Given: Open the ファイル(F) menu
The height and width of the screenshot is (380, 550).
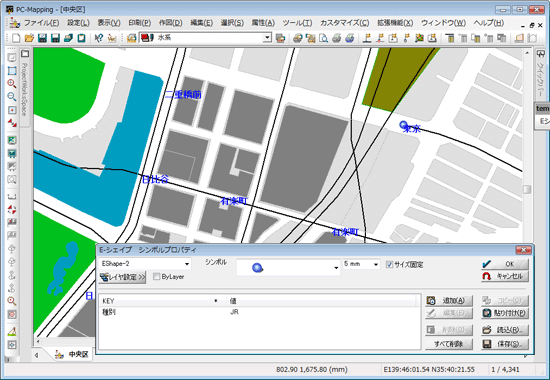Looking at the screenshot, I should [x=41, y=23].
